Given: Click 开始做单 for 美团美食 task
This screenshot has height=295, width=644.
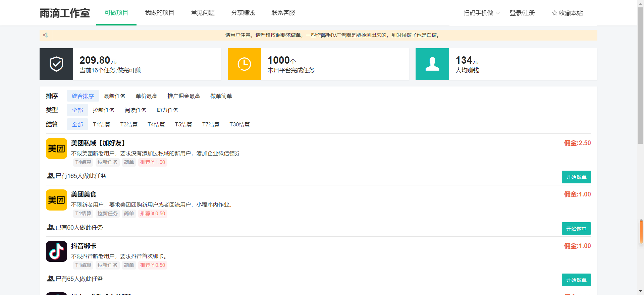Looking at the screenshot, I should tap(576, 229).
